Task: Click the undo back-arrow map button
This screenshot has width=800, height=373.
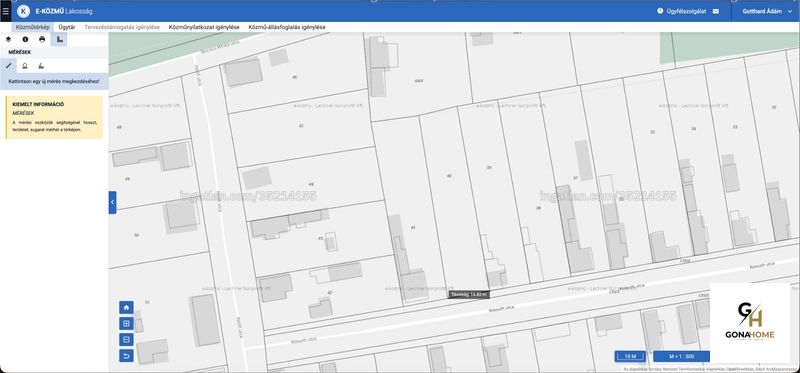Action: pos(126,355)
